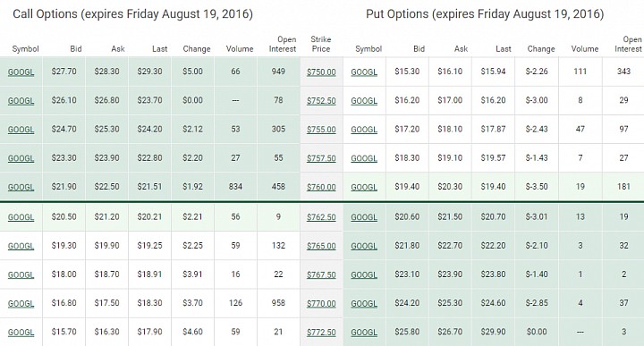Select the $765.00 strike price
The image size is (644, 346).
pyautogui.click(x=321, y=246)
